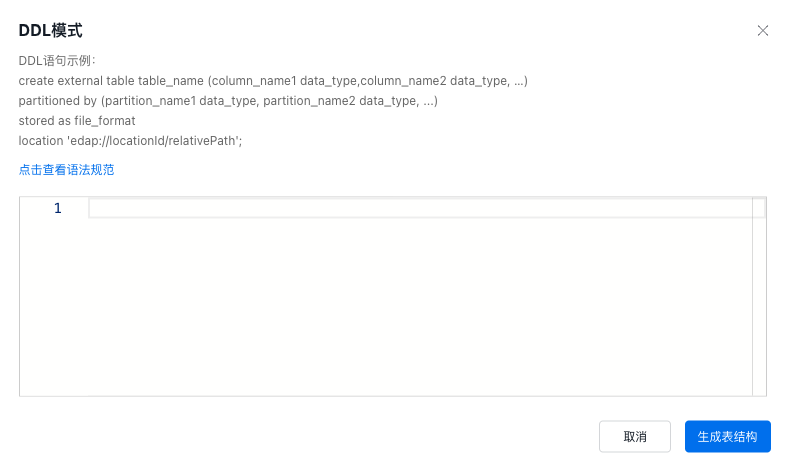Click the word table_name in the example
The width and height of the screenshot is (790, 469).
point(171,81)
